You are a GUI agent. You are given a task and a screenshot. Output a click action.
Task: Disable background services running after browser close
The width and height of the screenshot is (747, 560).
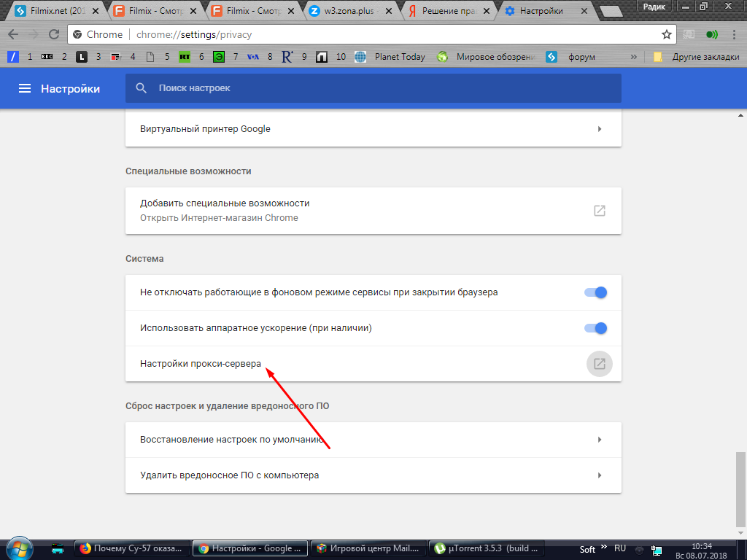(595, 292)
